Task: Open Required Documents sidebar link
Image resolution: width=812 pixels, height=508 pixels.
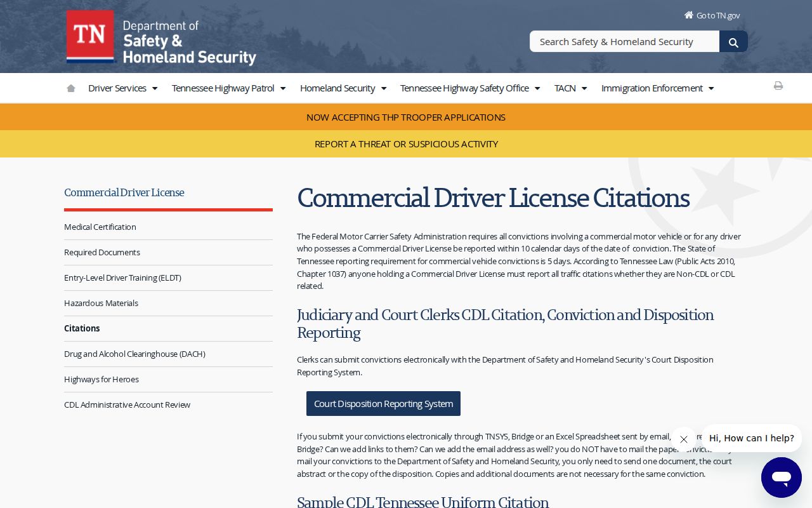Action: (x=102, y=253)
